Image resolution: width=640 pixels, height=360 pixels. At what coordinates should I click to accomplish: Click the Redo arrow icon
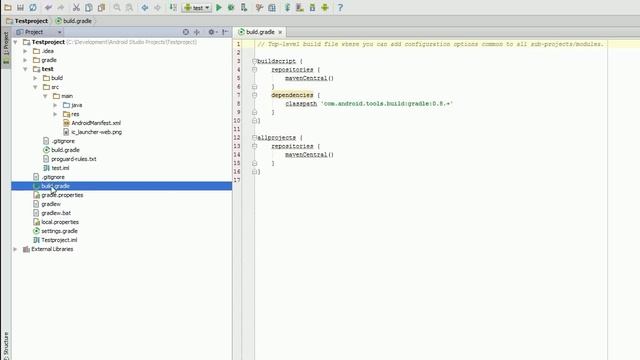61,7
